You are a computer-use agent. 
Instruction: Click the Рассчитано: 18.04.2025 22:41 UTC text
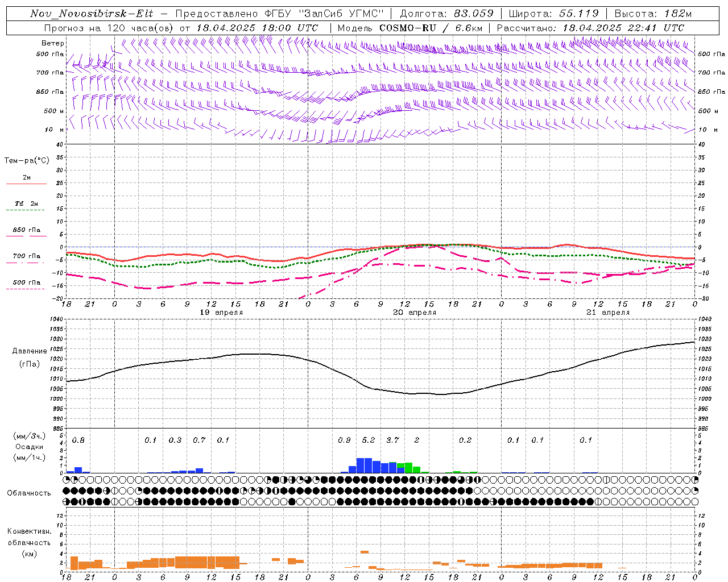[590, 28]
